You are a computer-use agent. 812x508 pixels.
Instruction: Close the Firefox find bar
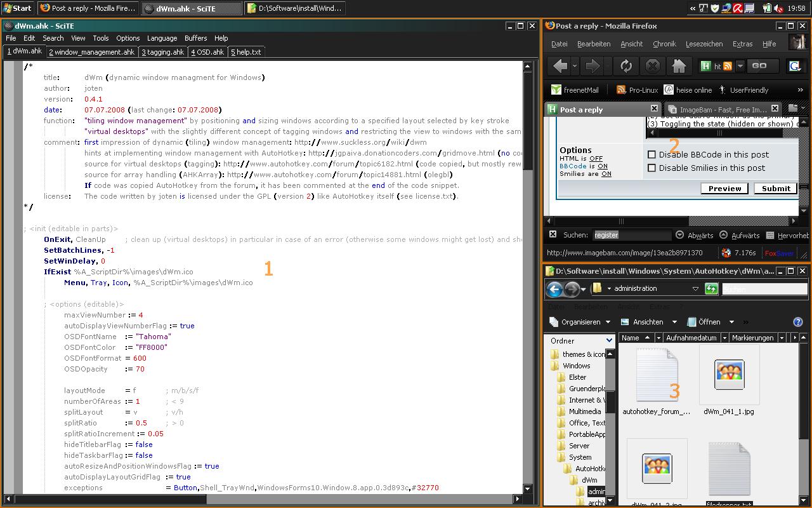click(553, 234)
